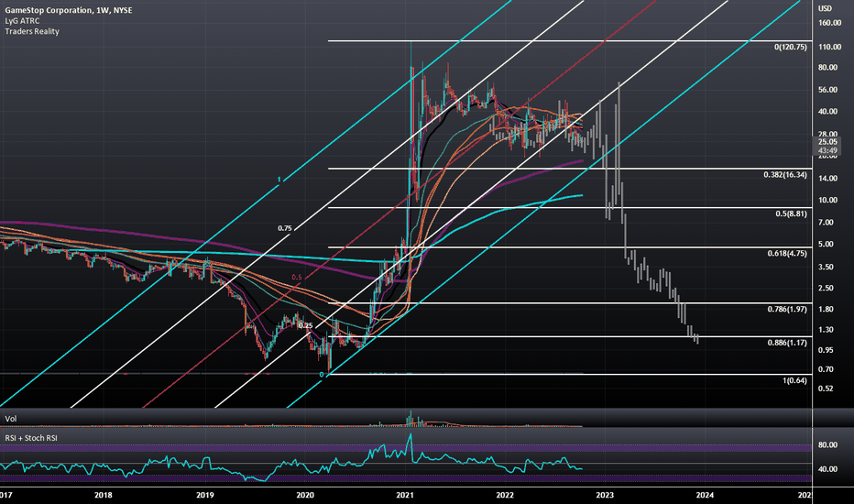The height and width of the screenshot is (504, 854).
Task: Click the 2023 label on time axis
Action: 605,495
